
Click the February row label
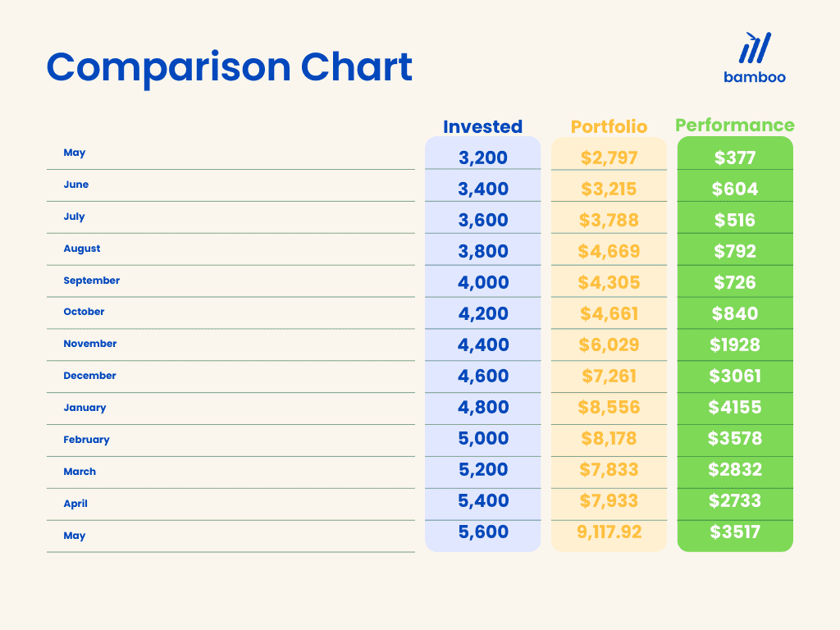[86, 440]
